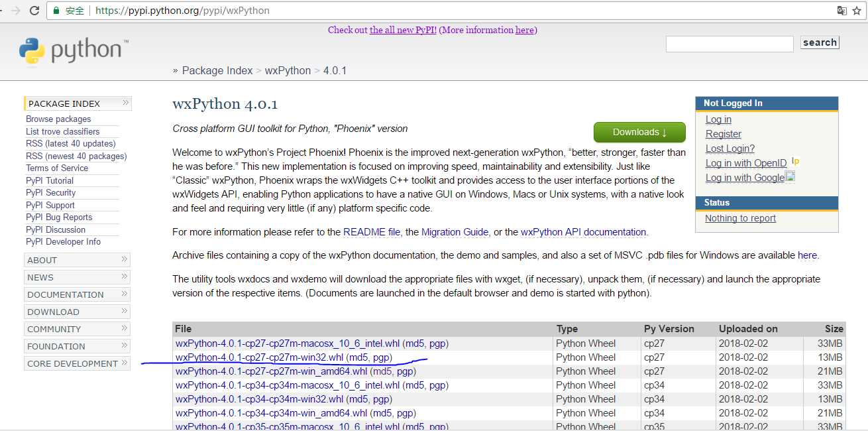Download wxPython-4.0.1-cp34-cp34m-macosx_10_6_intel.whl
Screen dimensions: 868x431
[x=288, y=385]
